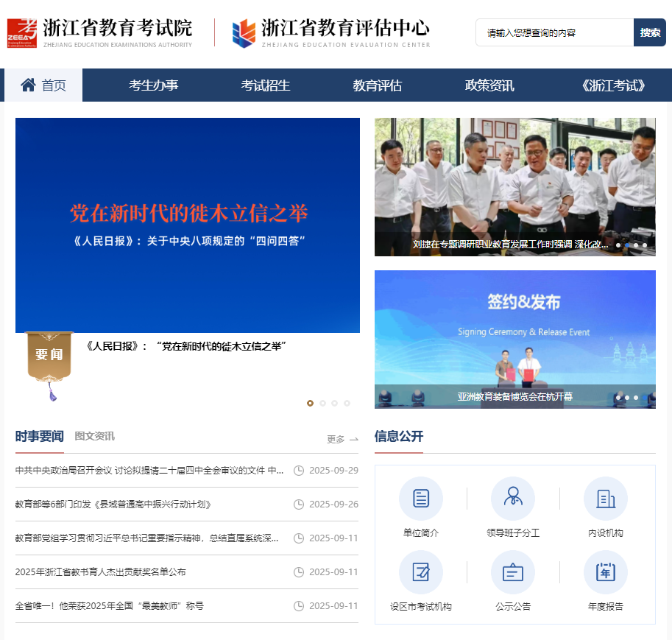The height and width of the screenshot is (640, 672).
Task: Open the 内设机构 building icon
Action: coord(605,499)
